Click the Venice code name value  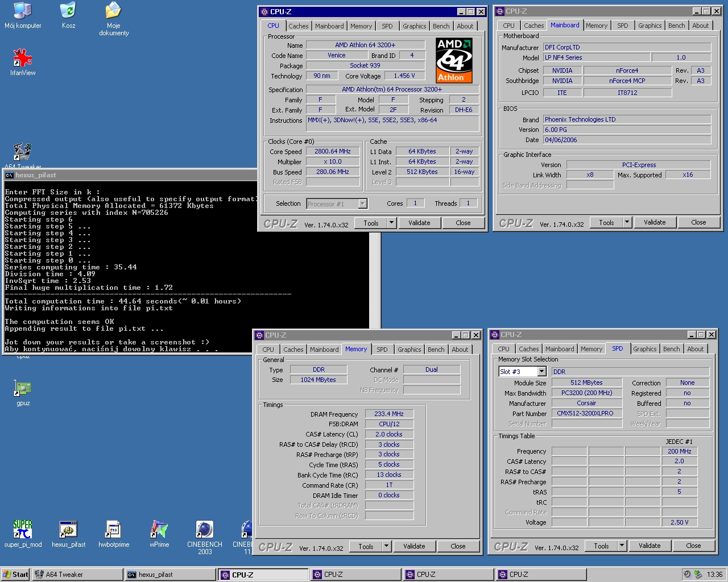(x=336, y=56)
